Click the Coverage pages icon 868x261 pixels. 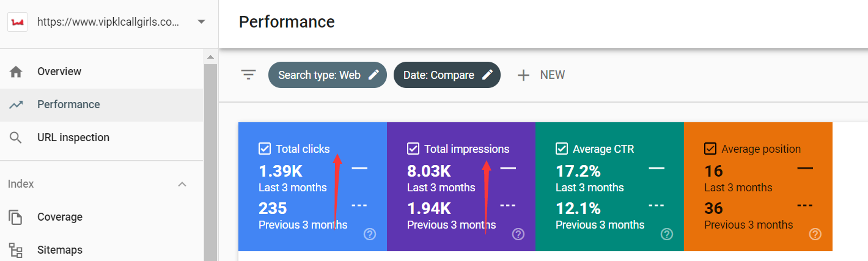[x=17, y=217]
